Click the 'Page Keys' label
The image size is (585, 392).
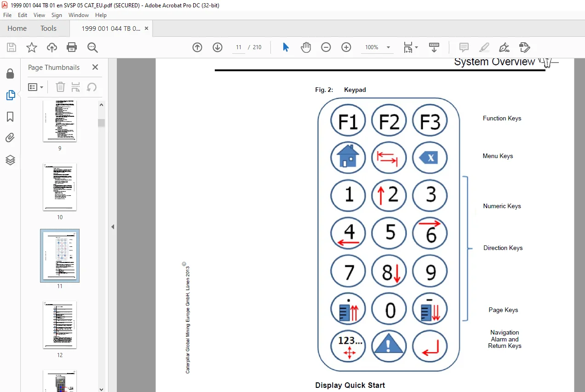503,310
